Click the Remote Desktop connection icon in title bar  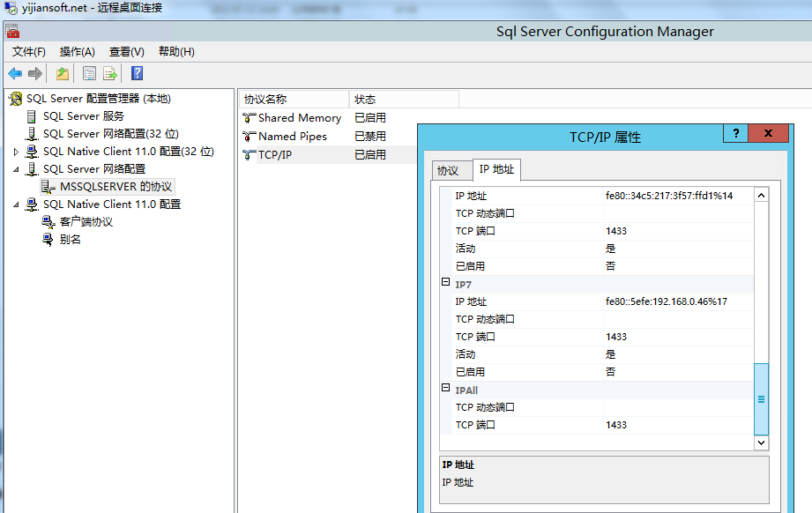click(11, 8)
